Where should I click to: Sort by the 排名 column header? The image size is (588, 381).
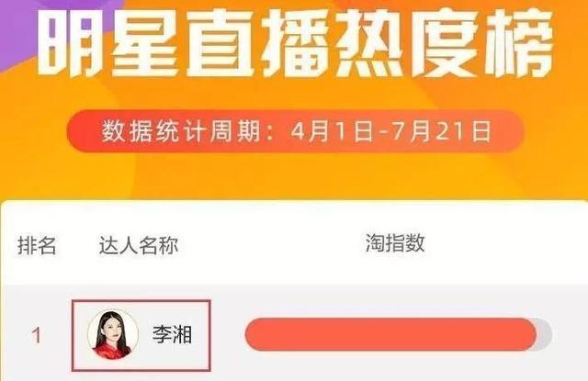[x=37, y=246]
